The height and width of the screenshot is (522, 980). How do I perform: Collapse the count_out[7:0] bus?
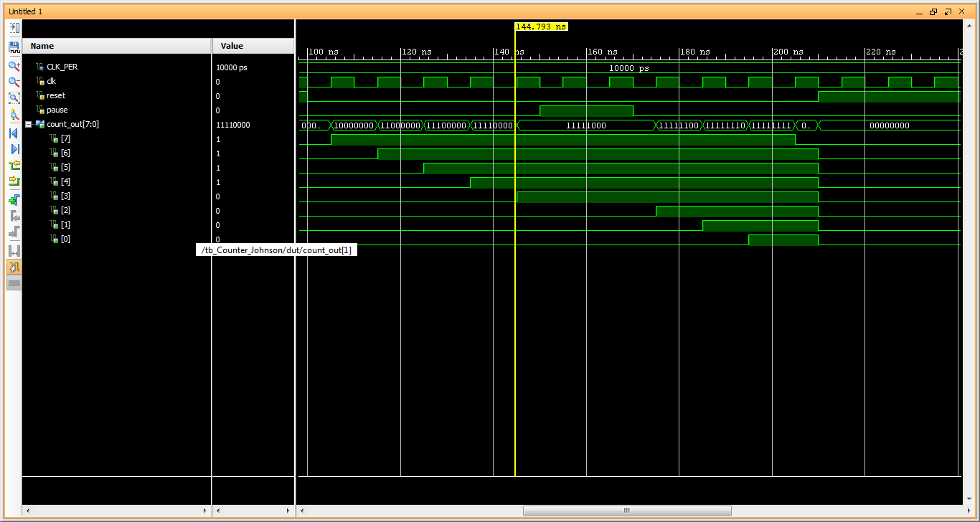[29, 125]
